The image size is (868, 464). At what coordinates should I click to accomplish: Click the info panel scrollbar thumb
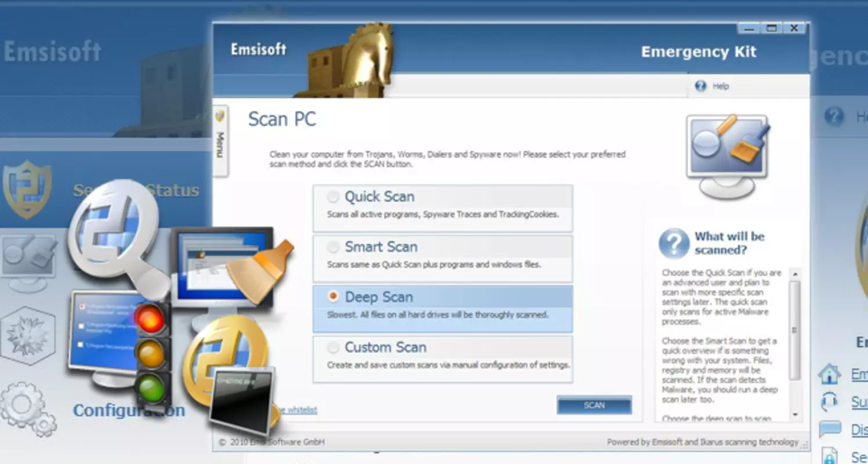795,331
